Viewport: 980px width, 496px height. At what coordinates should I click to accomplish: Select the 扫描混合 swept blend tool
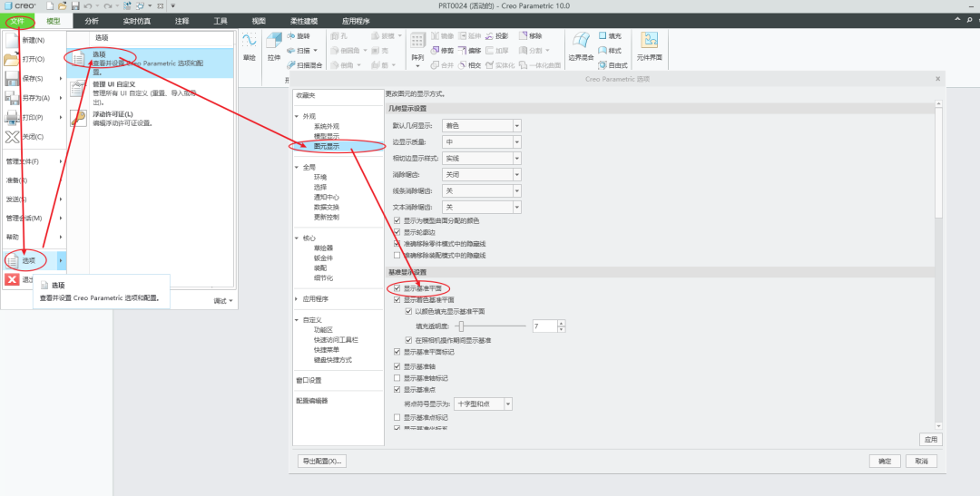click(x=305, y=65)
